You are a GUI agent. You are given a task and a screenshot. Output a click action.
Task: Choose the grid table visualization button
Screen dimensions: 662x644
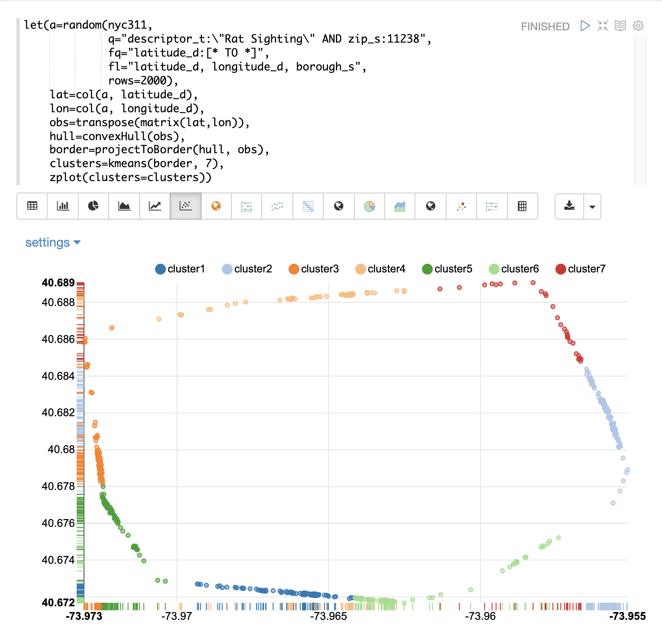(522, 206)
